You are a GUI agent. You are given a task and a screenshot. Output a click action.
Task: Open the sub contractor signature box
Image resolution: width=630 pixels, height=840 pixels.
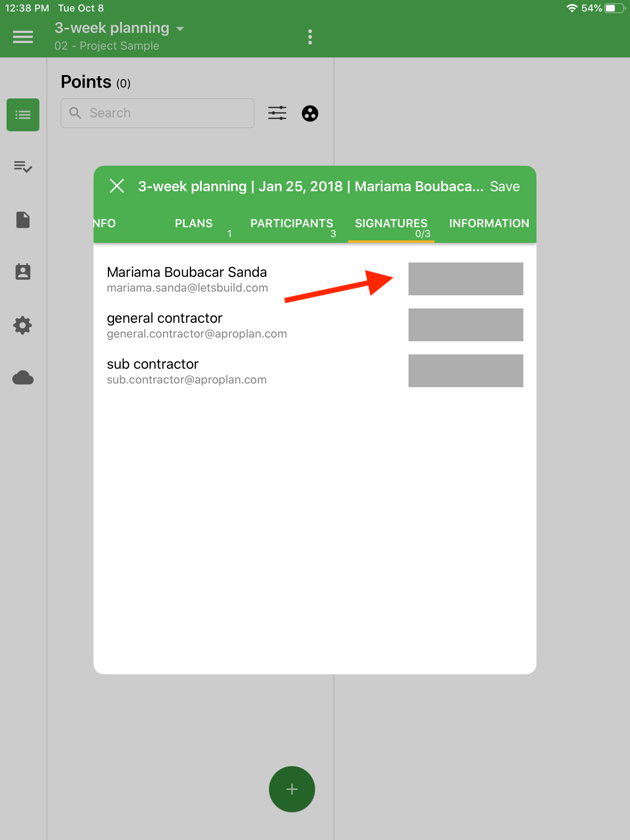pyautogui.click(x=466, y=371)
